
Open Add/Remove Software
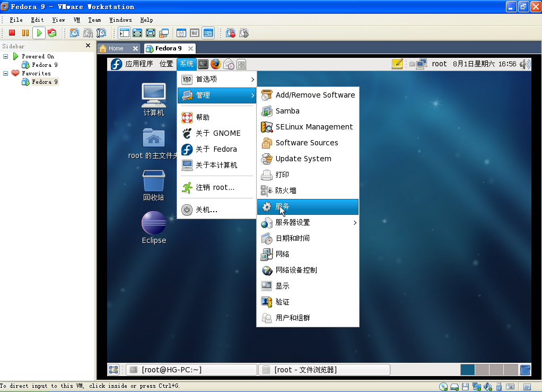[x=308, y=95]
